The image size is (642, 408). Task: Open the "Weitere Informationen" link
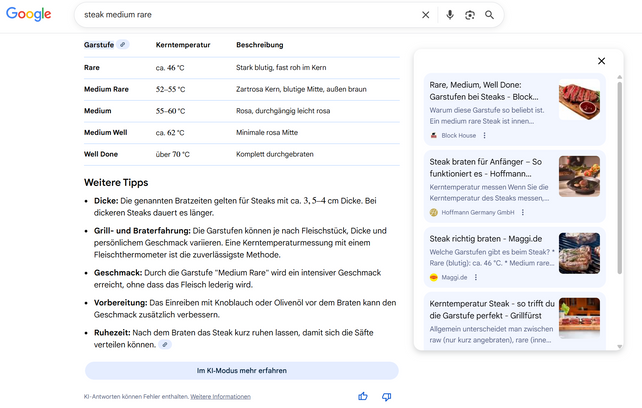pos(220,397)
